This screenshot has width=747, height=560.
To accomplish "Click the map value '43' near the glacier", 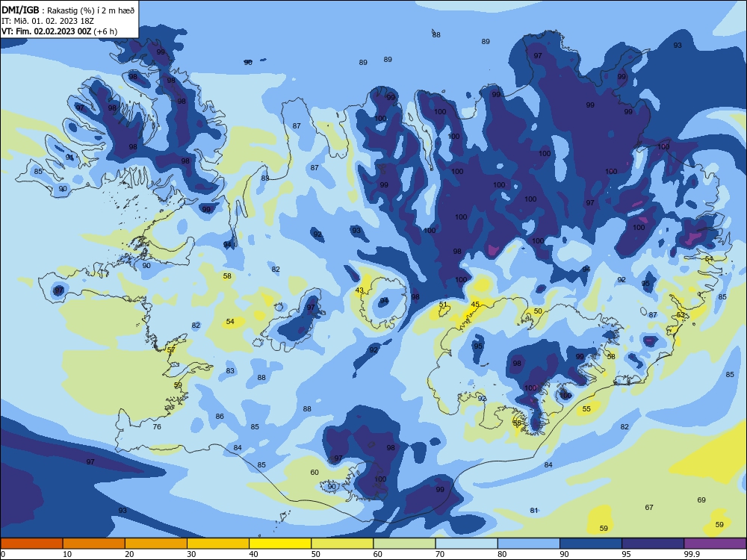I will click(x=359, y=290).
